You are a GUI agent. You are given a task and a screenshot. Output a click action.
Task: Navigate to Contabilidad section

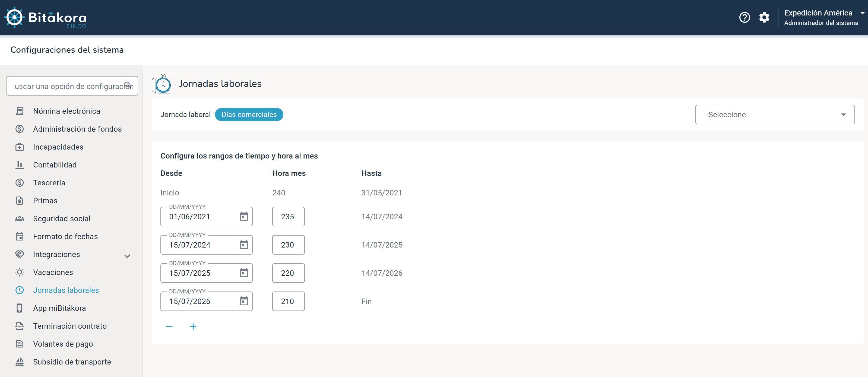coord(55,165)
